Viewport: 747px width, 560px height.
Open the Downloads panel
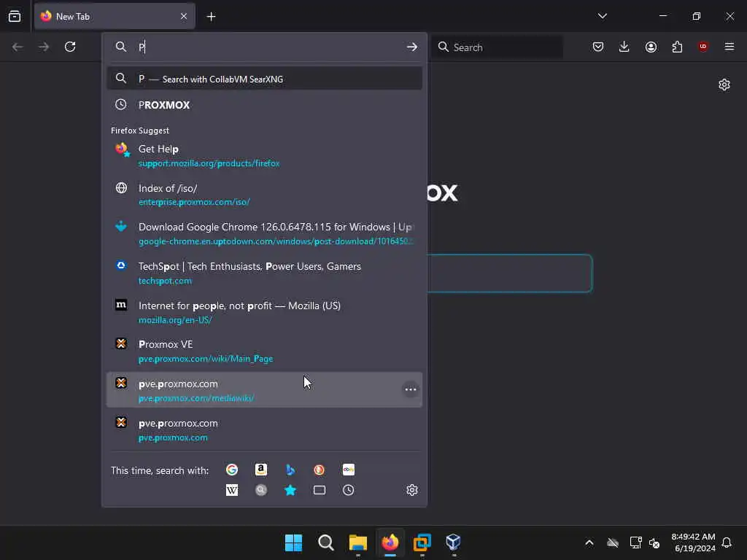[x=624, y=47]
